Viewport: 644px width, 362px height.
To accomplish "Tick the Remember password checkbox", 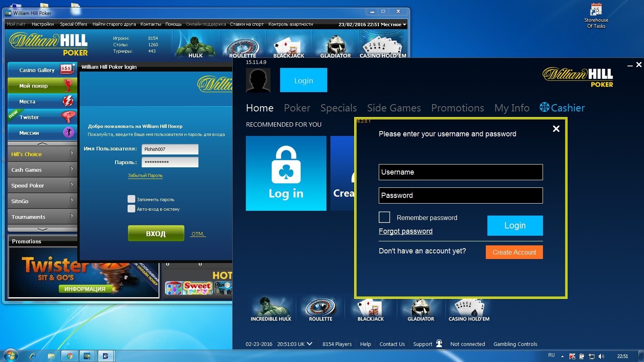I will coord(384,217).
